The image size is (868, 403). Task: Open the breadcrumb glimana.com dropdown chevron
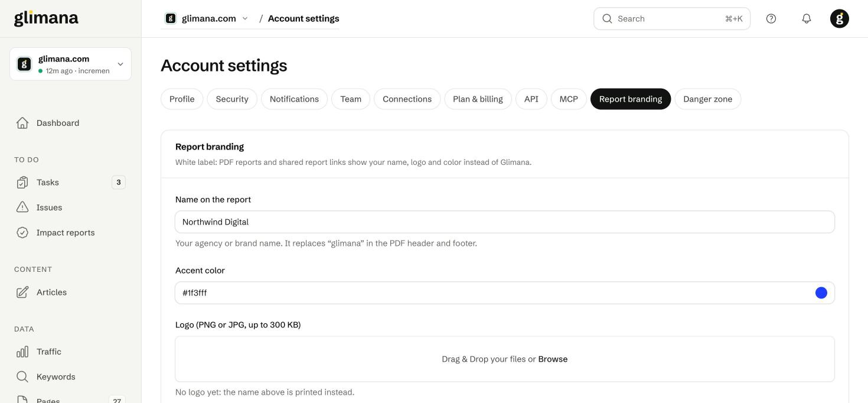pos(245,18)
